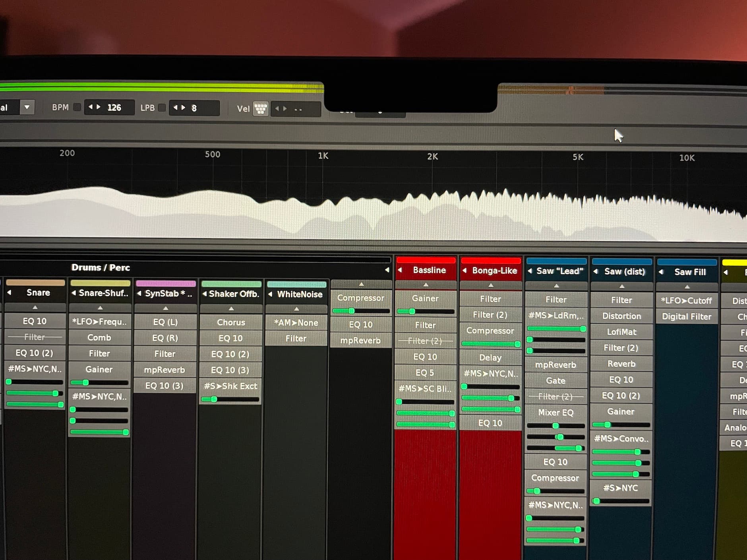Select the Shaker Offb. track header

(x=231, y=294)
